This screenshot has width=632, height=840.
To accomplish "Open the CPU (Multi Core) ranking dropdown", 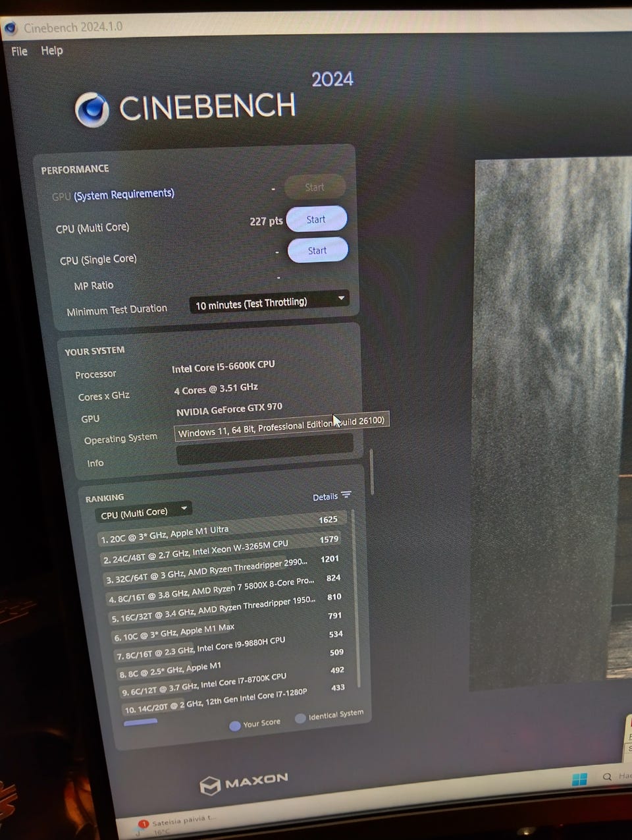I will (x=143, y=512).
